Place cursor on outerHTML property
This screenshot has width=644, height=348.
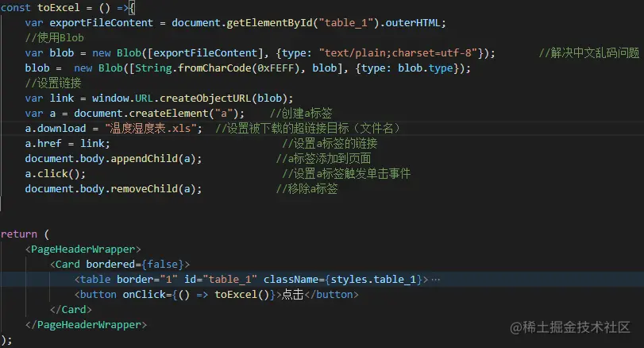(x=412, y=23)
